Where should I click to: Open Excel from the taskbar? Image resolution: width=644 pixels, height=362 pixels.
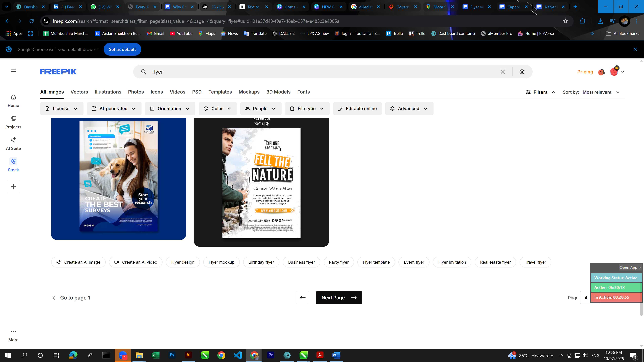tap(155, 355)
